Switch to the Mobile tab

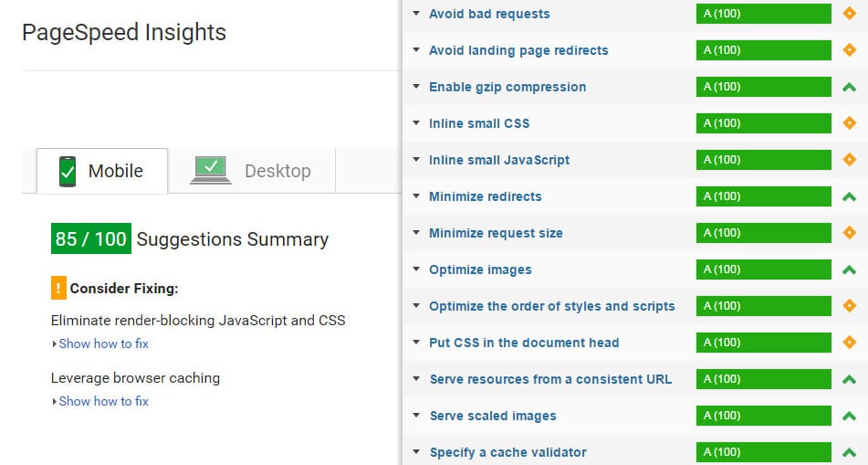(x=102, y=171)
